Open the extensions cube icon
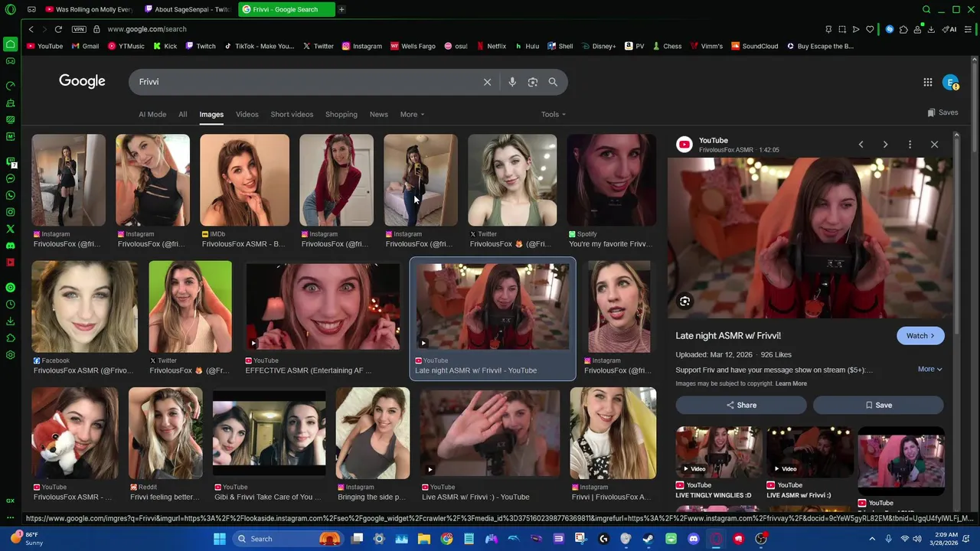Viewport: 980px width, 551px height. tap(903, 29)
